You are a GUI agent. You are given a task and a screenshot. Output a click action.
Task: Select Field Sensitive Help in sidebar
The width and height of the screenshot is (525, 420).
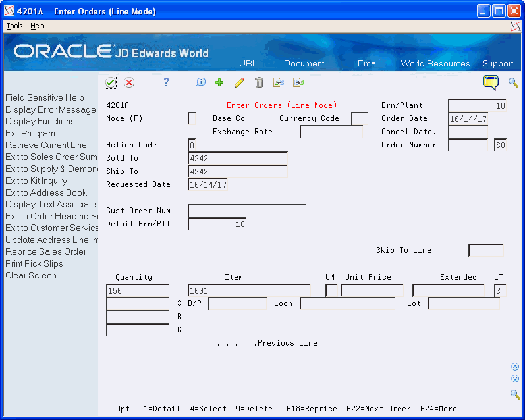[x=45, y=97]
